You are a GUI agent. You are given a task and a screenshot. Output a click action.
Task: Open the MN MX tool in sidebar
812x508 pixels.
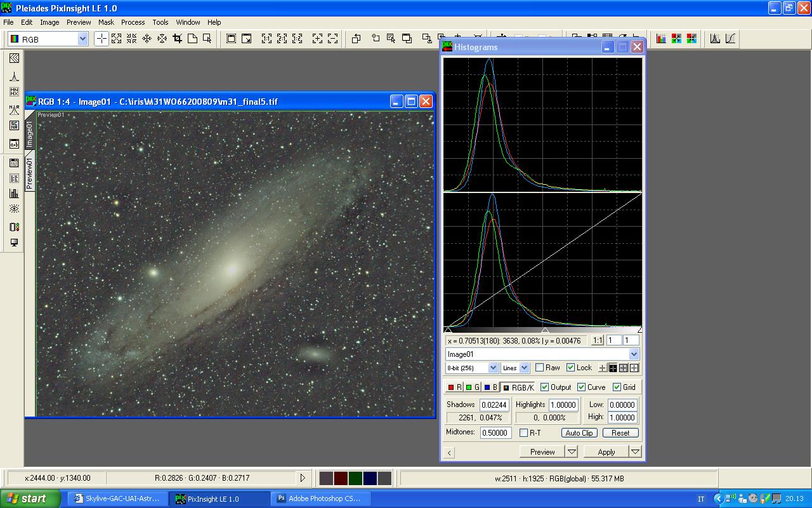coord(14,92)
